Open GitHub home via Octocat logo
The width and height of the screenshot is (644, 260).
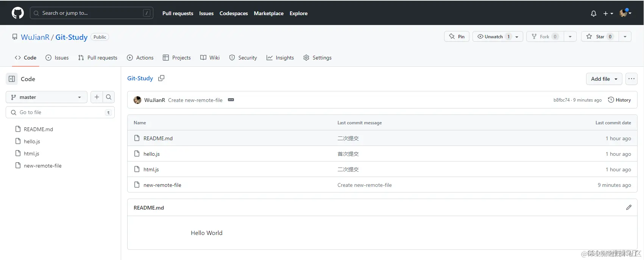[18, 13]
